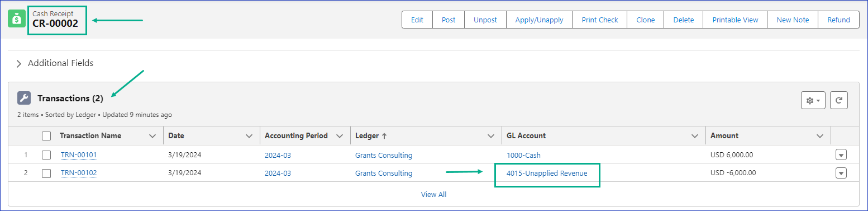Open row actions menu for TRN-00102

point(841,173)
